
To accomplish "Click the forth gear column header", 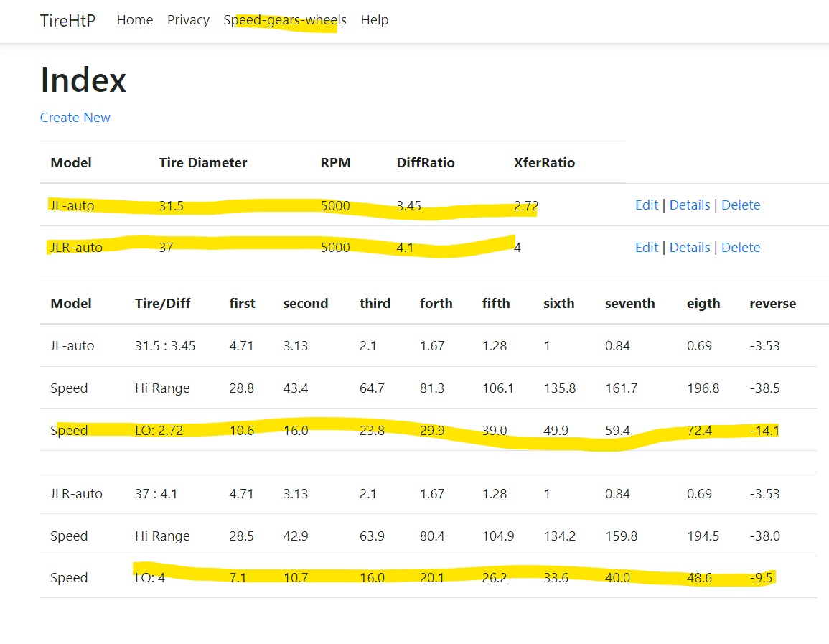I will point(436,304).
